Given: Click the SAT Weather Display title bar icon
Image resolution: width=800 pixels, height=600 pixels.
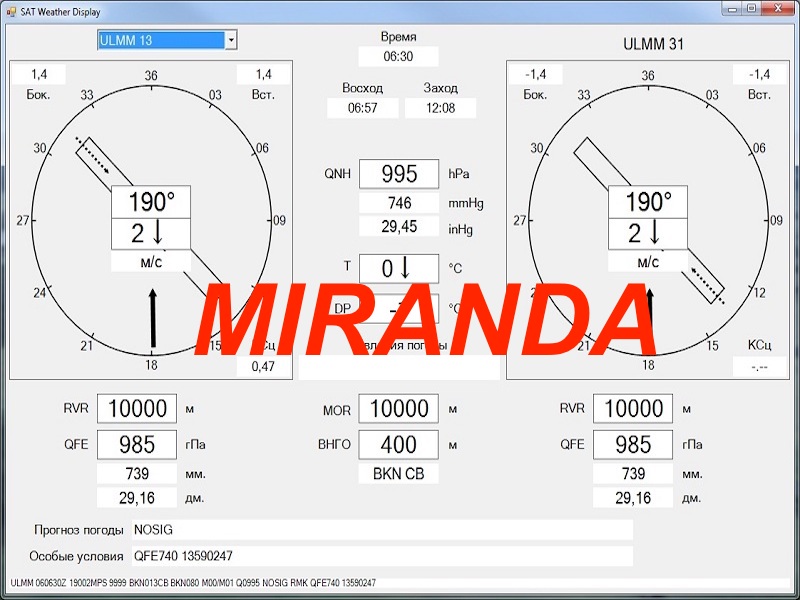Looking at the screenshot, I should pos(10,7).
